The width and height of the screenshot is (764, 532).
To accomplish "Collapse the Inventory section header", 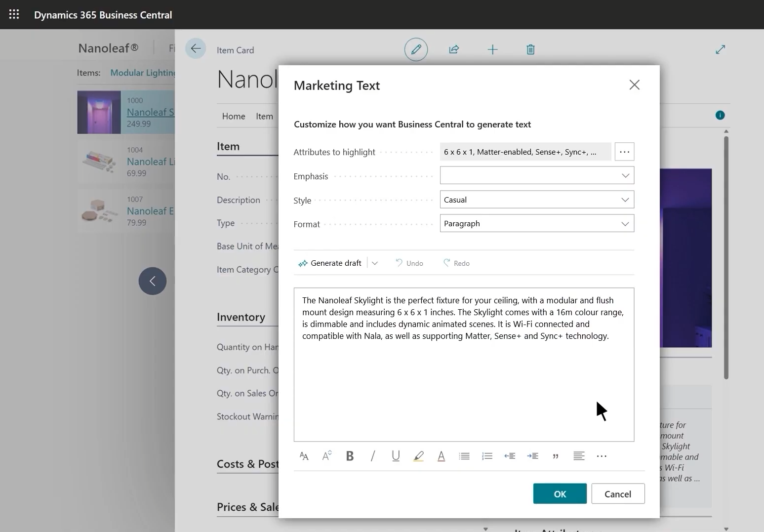I will tap(241, 317).
